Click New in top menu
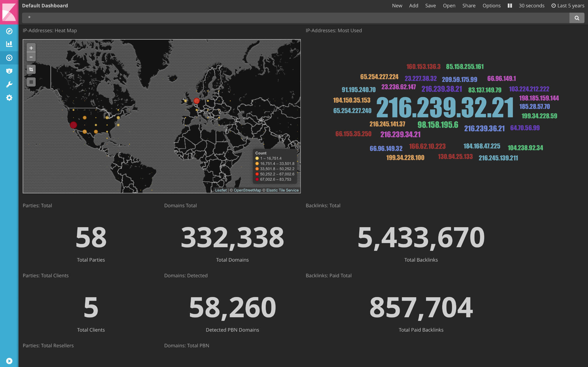Image resolution: width=588 pixels, height=367 pixels. coord(397,6)
